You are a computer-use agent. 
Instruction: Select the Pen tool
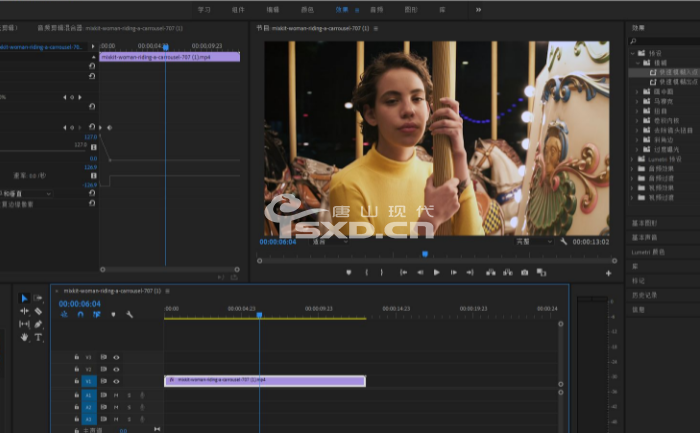tap(38, 324)
